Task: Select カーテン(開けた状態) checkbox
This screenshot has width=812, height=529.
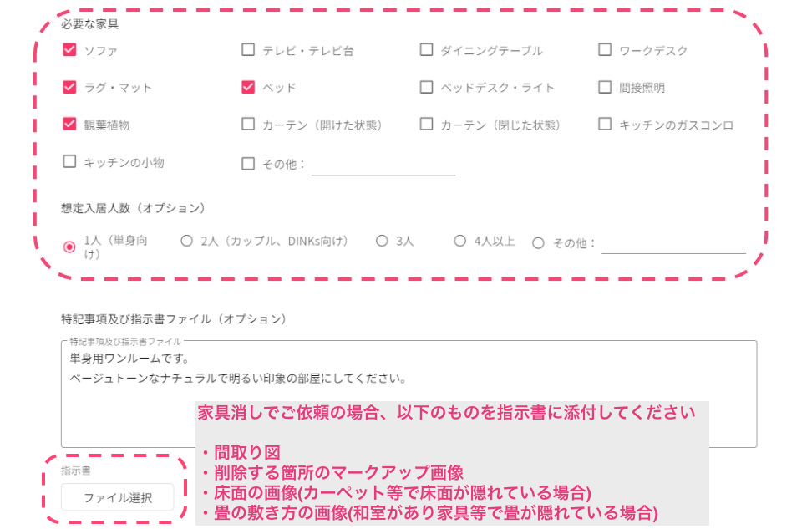Action: pos(248,125)
